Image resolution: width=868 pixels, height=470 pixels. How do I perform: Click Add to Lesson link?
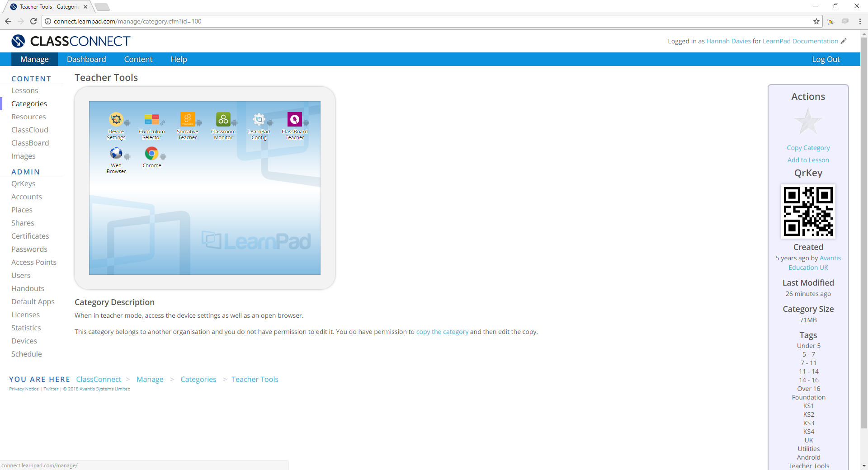click(808, 160)
